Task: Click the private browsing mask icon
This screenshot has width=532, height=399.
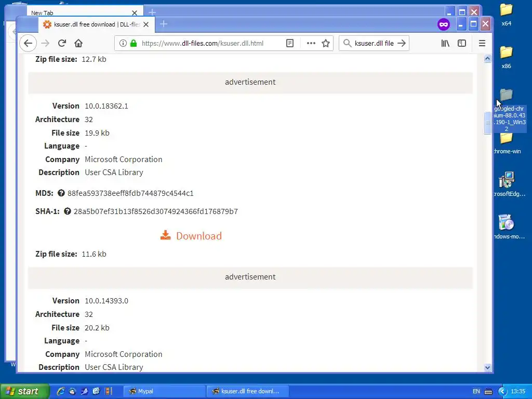Action: click(x=444, y=24)
